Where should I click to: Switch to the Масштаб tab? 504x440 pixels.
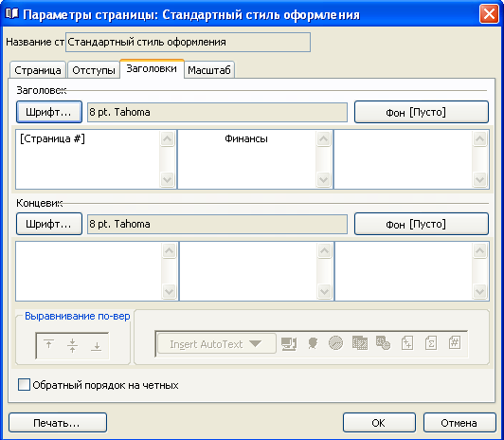(209, 70)
